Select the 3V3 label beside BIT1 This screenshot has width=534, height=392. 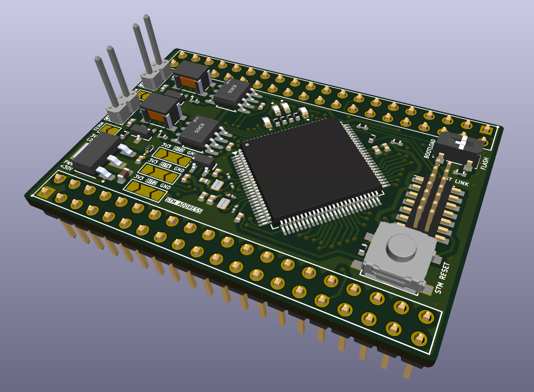point(153,161)
